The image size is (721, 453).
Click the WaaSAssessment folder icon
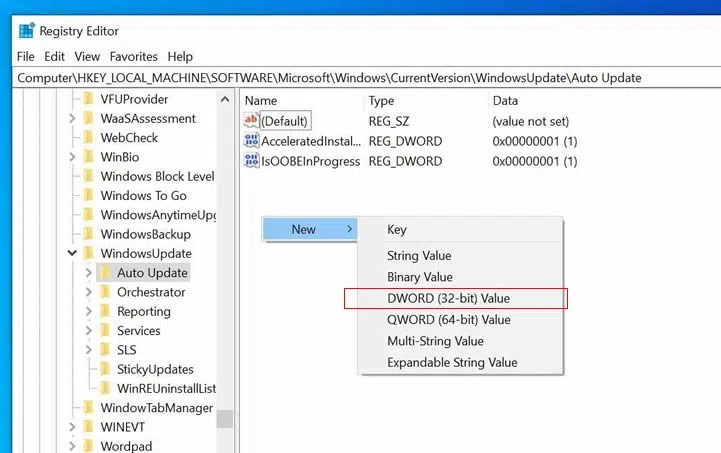(89, 118)
